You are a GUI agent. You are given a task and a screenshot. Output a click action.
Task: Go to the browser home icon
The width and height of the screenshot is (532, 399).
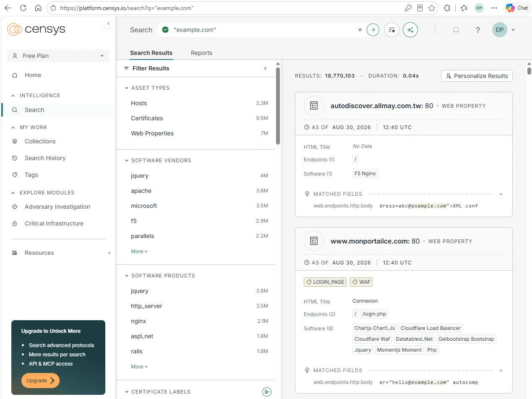point(38,8)
